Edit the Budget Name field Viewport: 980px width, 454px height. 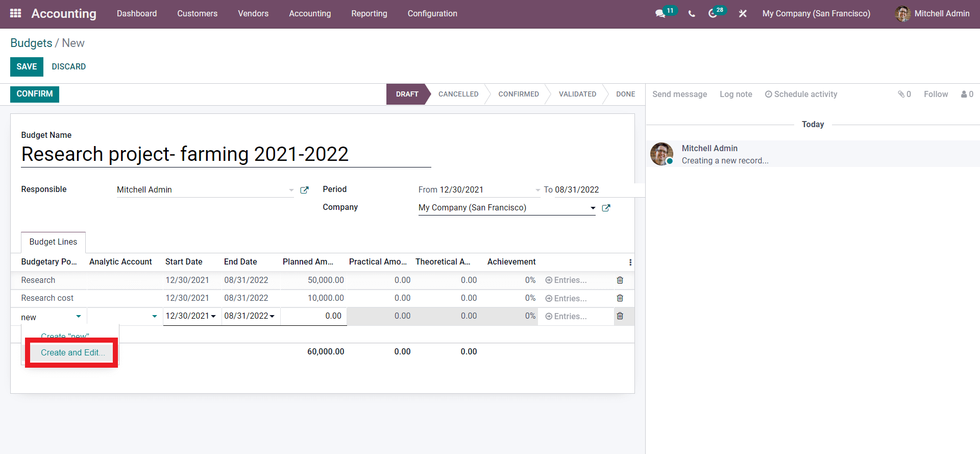pos(226,154)
